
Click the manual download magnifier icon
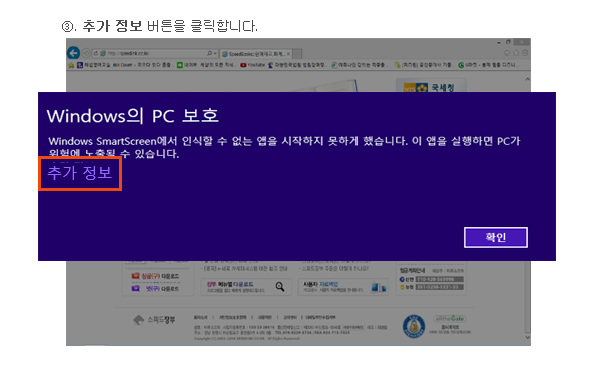click(280, 287)
